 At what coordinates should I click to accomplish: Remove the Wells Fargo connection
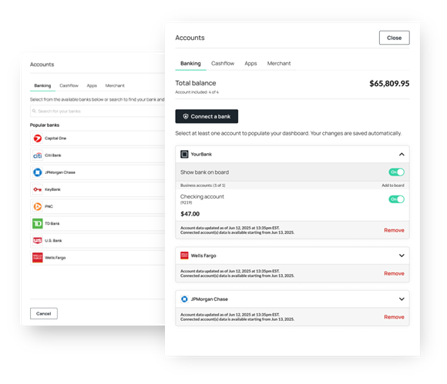click(394, 273)
